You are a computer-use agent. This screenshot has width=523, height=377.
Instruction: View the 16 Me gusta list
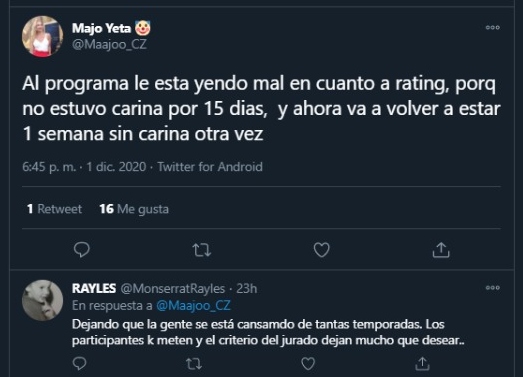point(134,209)
